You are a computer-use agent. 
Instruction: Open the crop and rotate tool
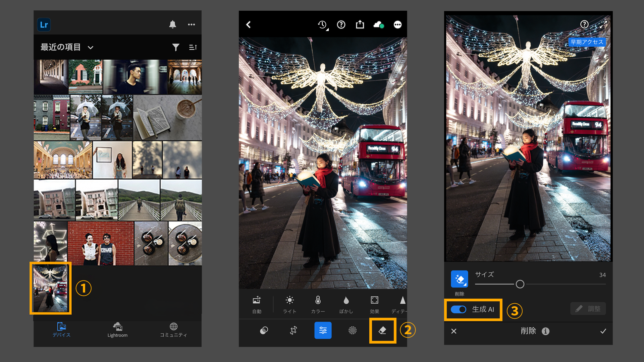(293, 330)
